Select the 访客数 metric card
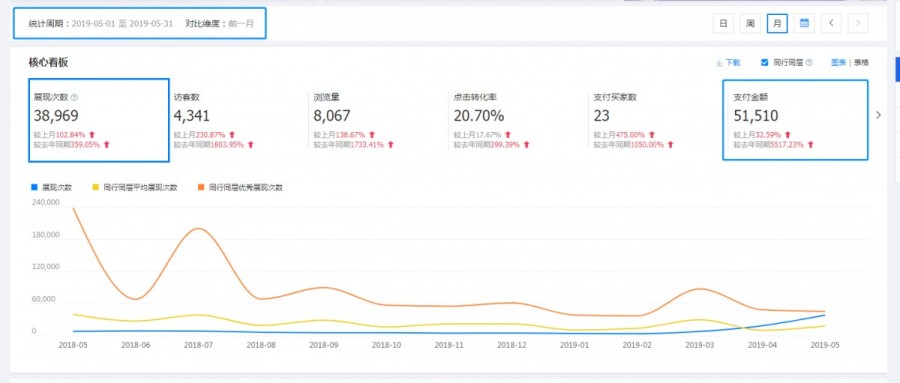The image size is (900, 383). click(x=238, y=121)
